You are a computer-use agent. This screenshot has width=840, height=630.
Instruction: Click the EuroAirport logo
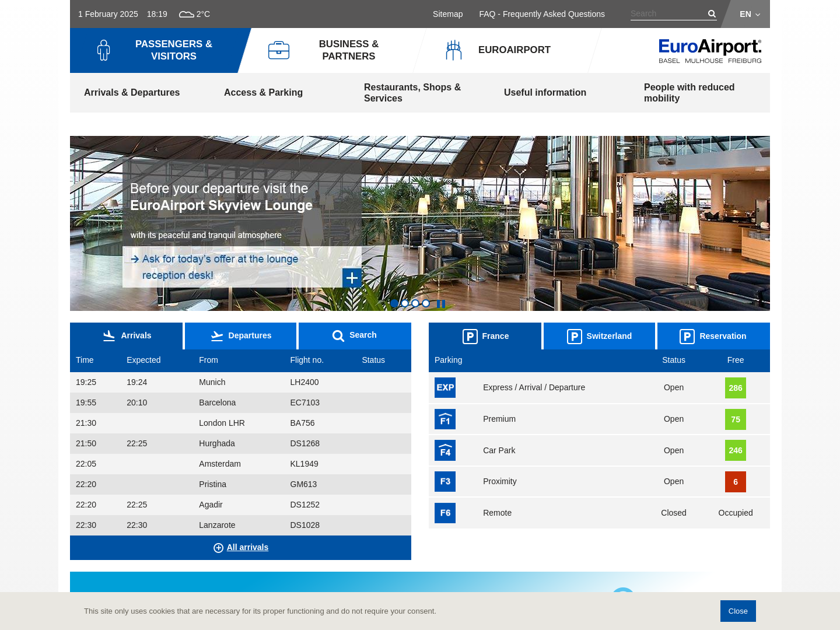pyautogui.click(x=710, y=51)
